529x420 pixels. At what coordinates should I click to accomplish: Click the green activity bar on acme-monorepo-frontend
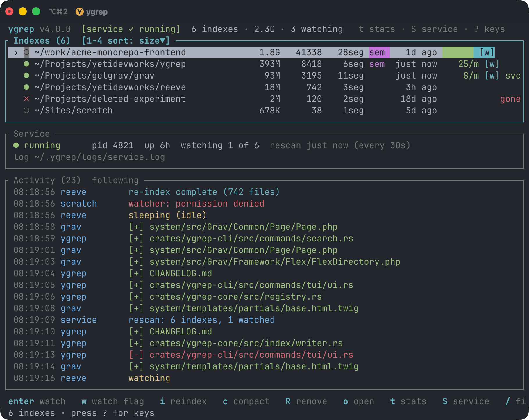(458, 52)
